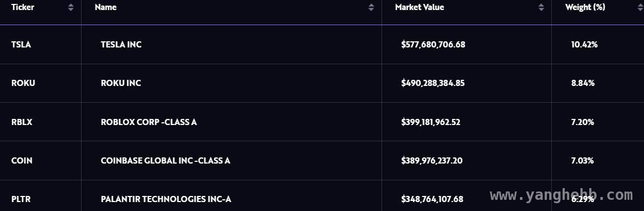Sort by Name using sort arrows

click(x=371, y=7)
